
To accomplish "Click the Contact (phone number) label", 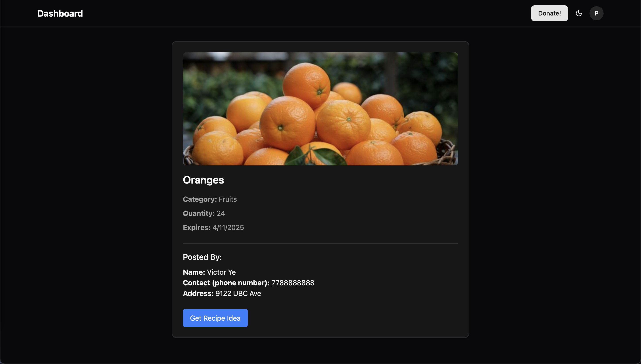I will (x=226, y=283).
